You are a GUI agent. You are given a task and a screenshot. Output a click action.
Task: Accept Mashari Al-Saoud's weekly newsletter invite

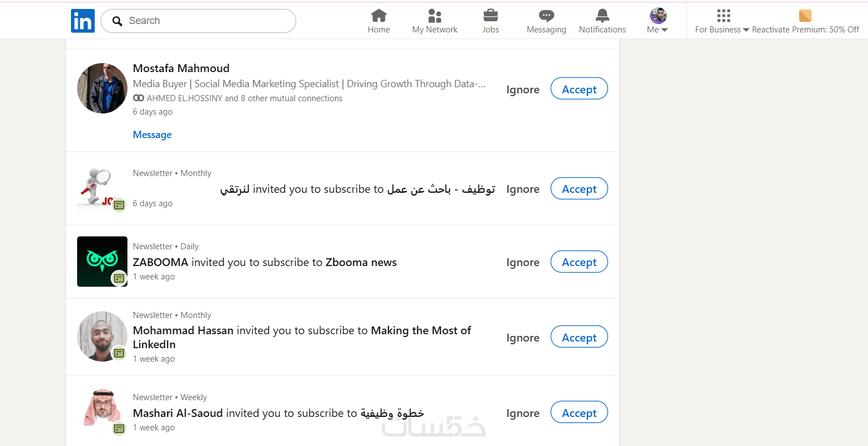[x=579, y=412]
